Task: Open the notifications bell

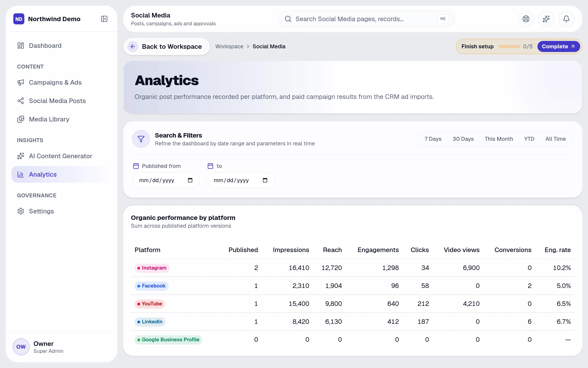Action: 566,19
